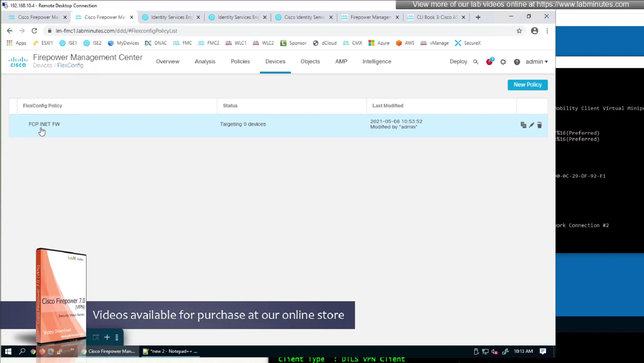The width and height of the screenshot is (644, 363).
Task: Click the Deploy button
Action: point(458,62)
